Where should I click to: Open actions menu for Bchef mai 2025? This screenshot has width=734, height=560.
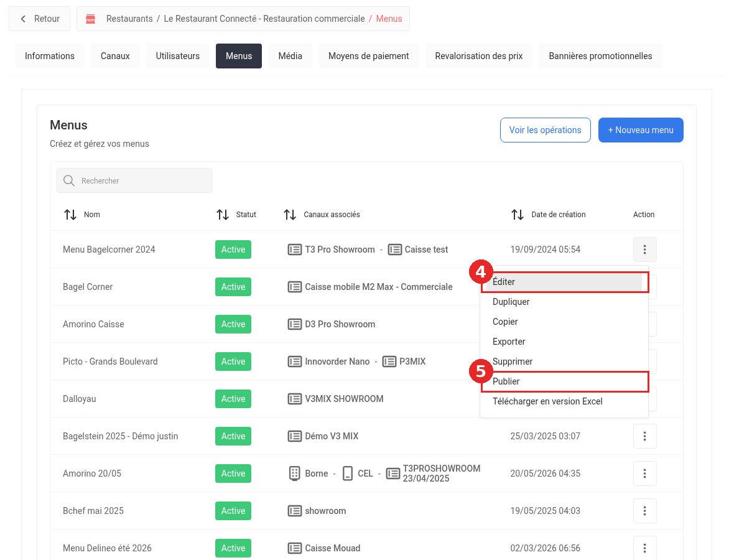pyautogui.click(x=644, y=511)
